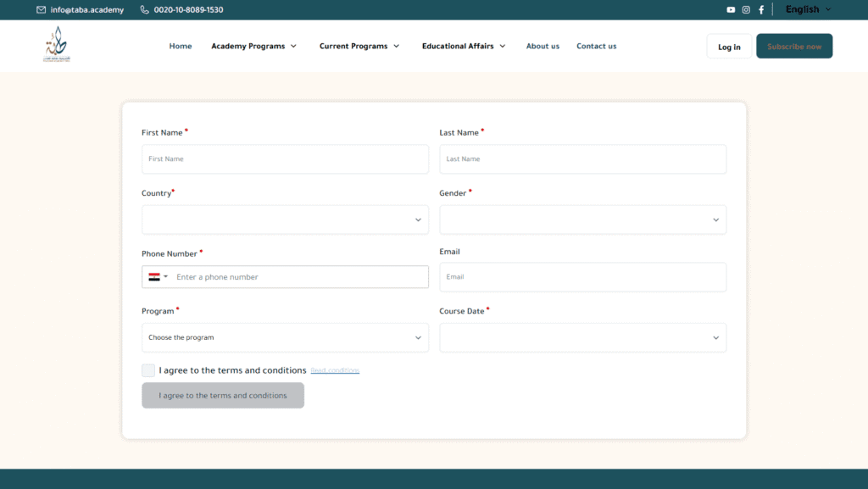Switch language using English selector
868x489 pixels.
[x=808, y=10]
